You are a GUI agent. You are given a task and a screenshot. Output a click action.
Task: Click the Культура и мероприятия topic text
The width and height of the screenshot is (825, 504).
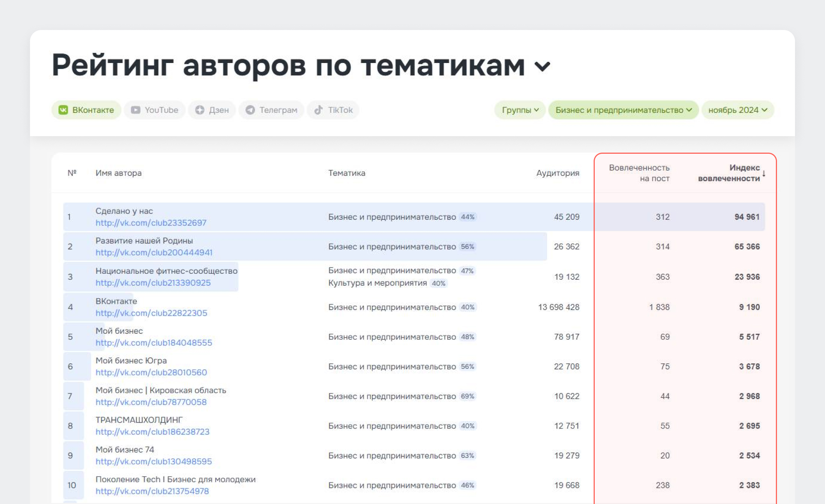coord(378,283)
